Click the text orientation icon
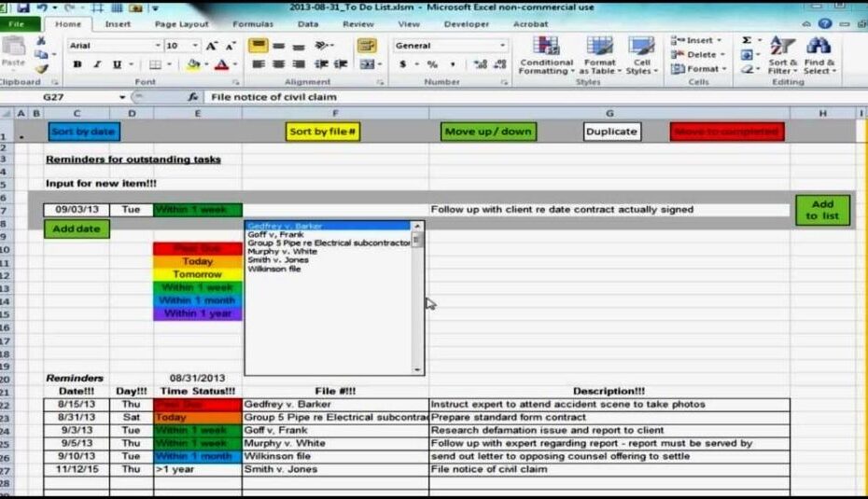 (x=321, y=46)
